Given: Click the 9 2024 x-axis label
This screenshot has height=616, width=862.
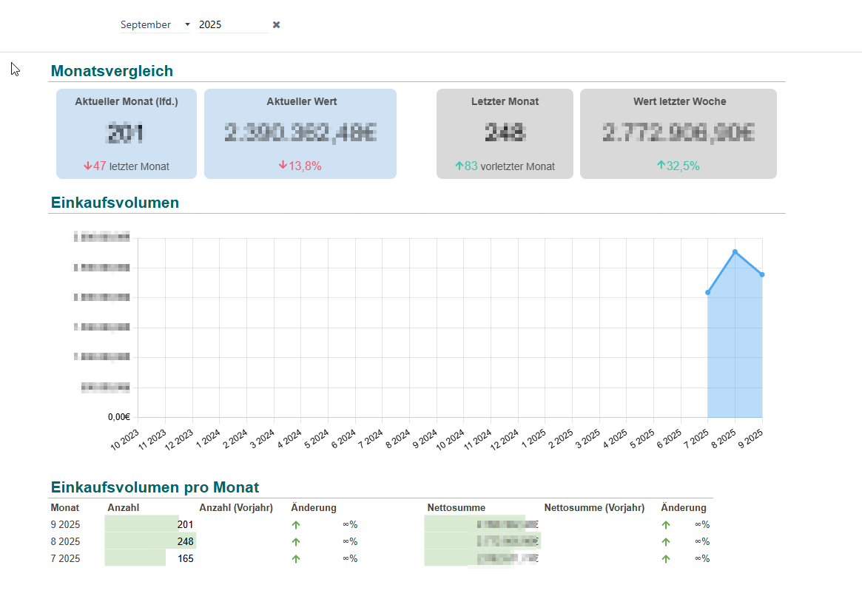Looking at the screenshot, I should pos(425,439).
